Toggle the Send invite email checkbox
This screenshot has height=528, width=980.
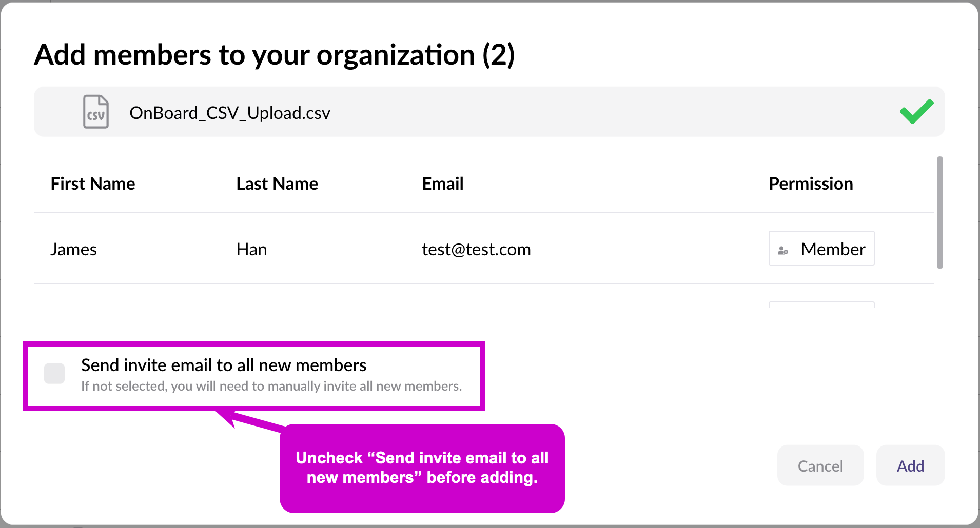[x=54, y=374]
